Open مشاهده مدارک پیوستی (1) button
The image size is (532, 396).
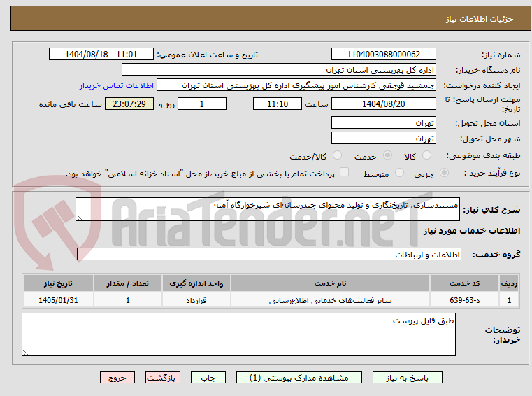point(299,377)
